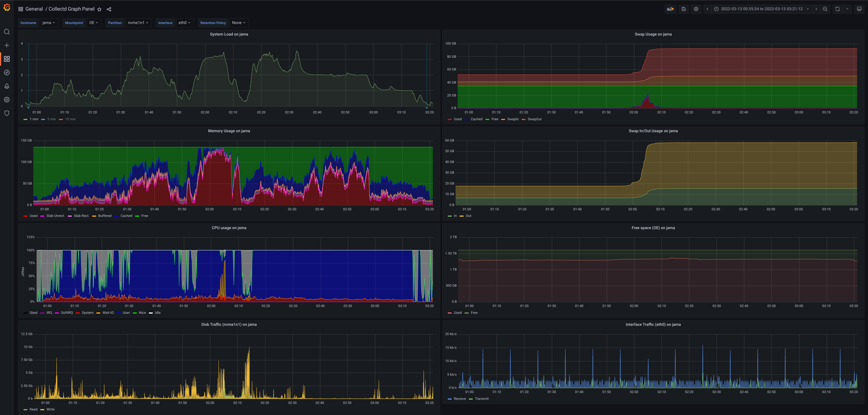
Task: Click the Save dashboard icon
Action: 683,9
